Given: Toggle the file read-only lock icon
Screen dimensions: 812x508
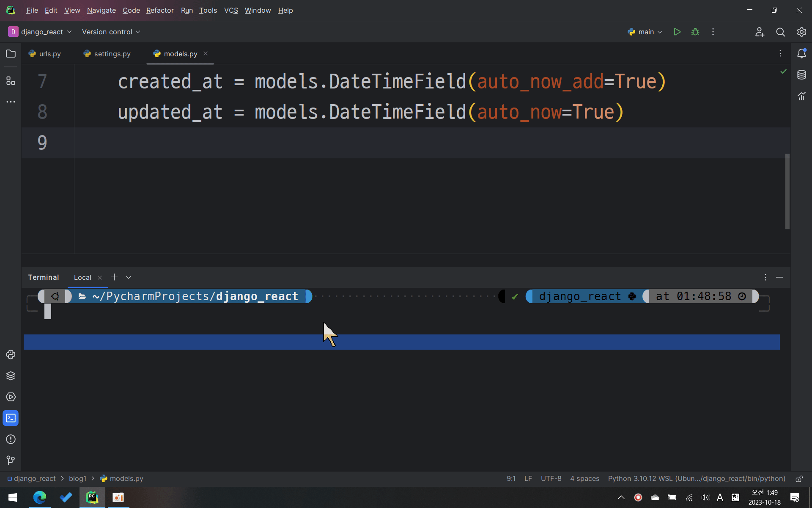Looking at the screenshot, I should point(799,479).
